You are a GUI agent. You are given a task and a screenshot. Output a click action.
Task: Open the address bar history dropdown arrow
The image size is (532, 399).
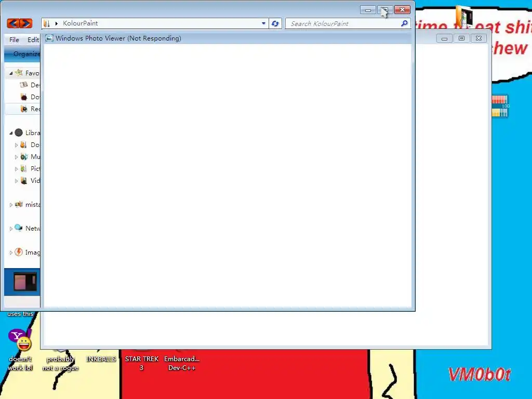pos(263,23)
